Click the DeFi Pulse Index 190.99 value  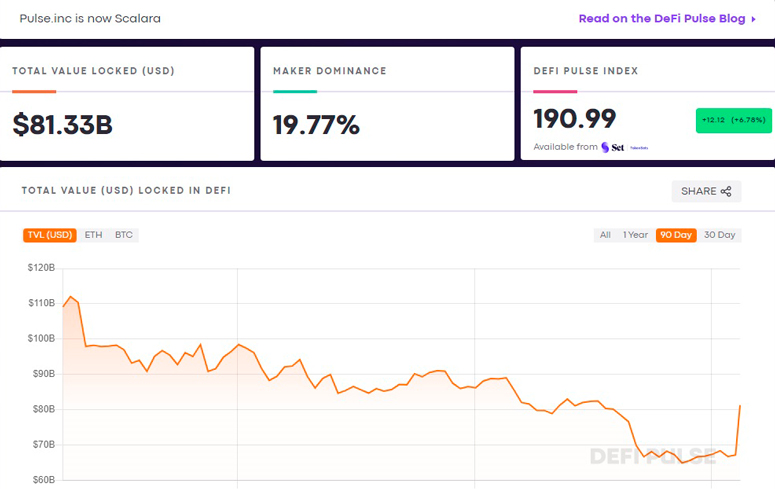click(574, 118)
